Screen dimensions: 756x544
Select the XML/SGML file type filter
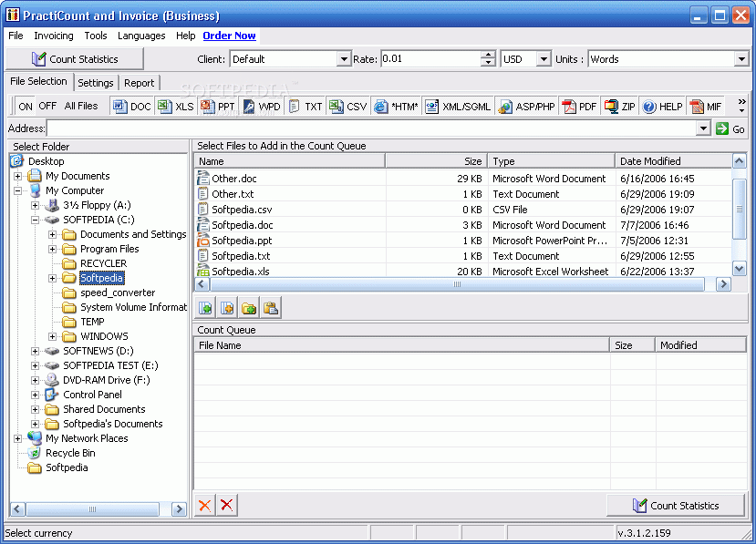[458, 107]
